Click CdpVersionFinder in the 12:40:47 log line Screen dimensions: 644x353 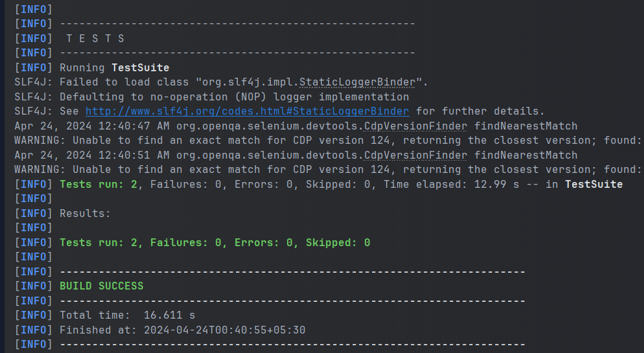[415, 126]
